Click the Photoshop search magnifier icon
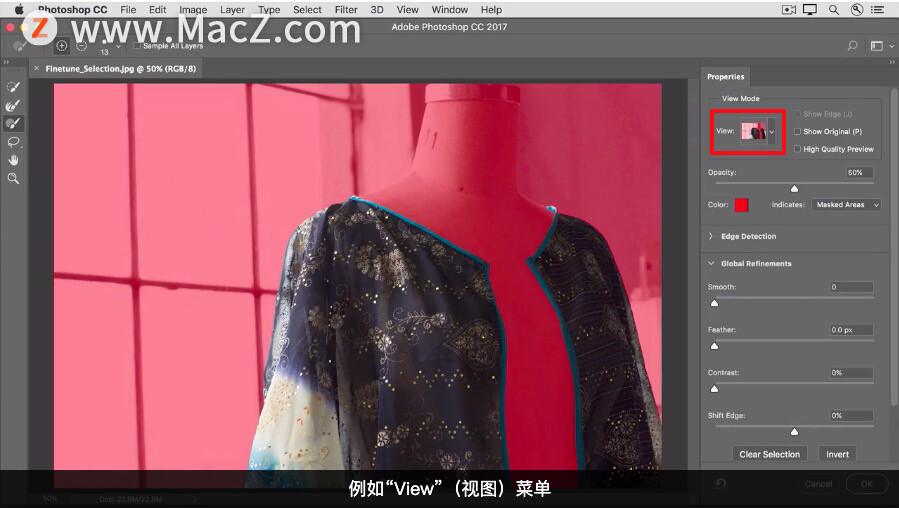Image resolution: width=899 pixels, height=508 pixels. (853, 45)
